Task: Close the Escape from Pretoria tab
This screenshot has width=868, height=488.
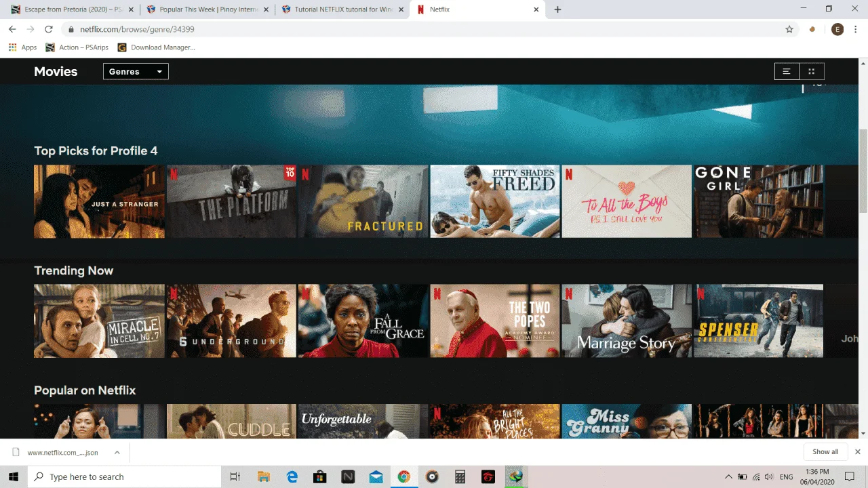Action: [x=130, y=9]
